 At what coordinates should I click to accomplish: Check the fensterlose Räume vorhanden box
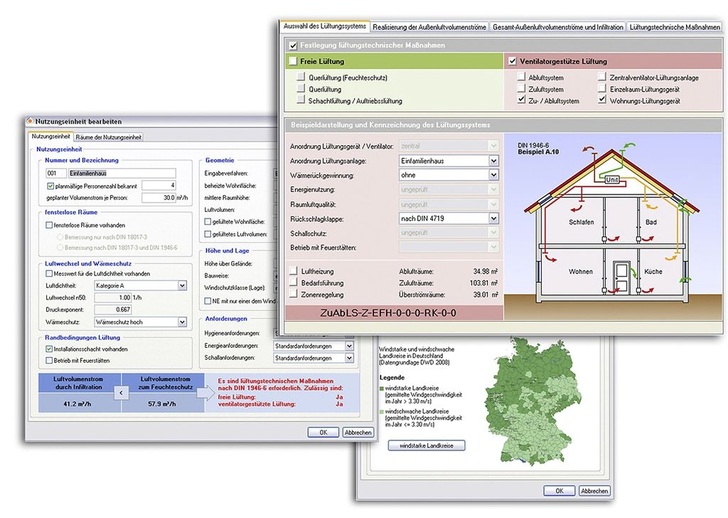click(47, 225)
